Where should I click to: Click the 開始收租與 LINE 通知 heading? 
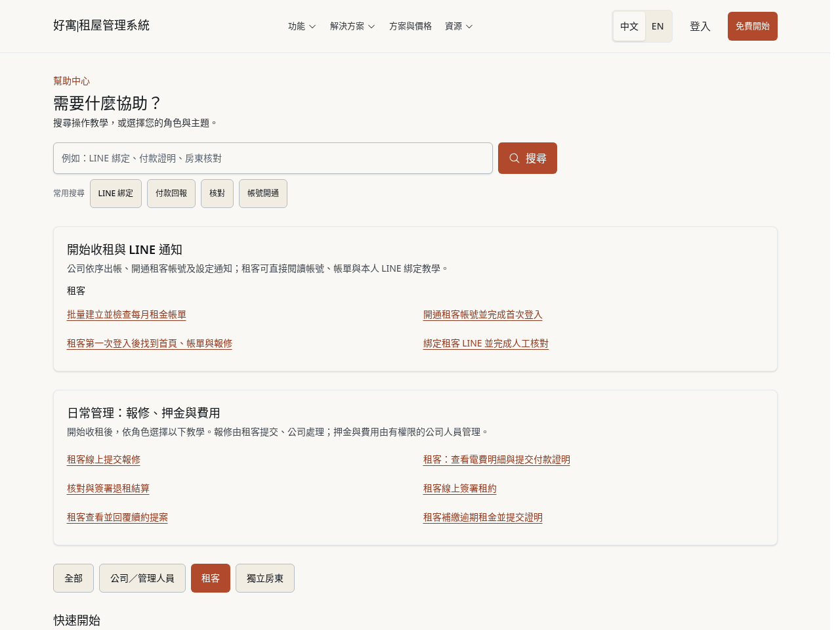[x=125, y=250]
